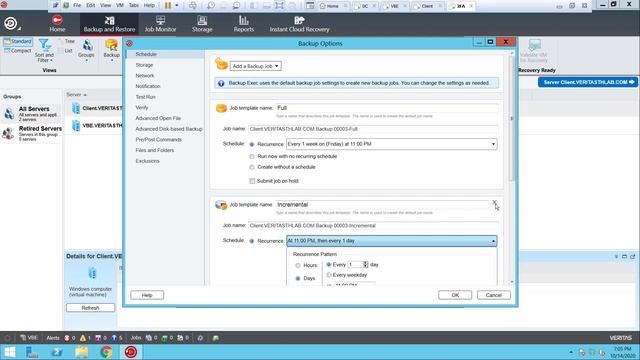The height and width of the screenshot is (360, 640).
Task: Go to the Home tab icon
Action: coord(57,20)
